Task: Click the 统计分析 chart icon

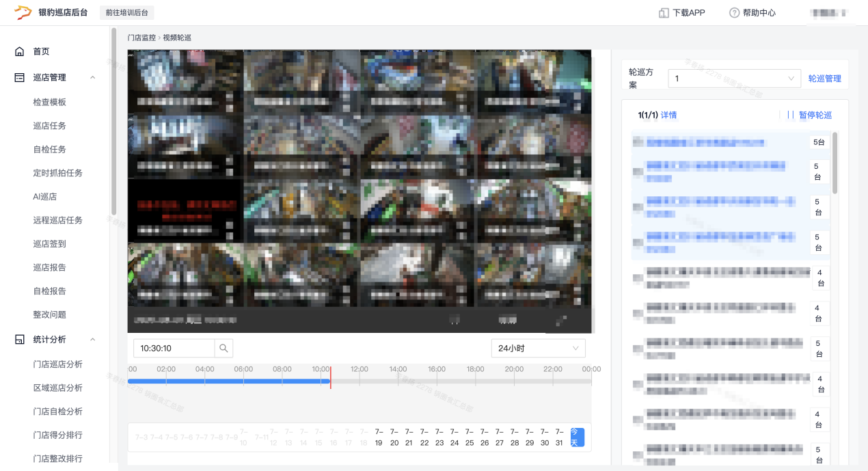Action: [x=20, y=340]
